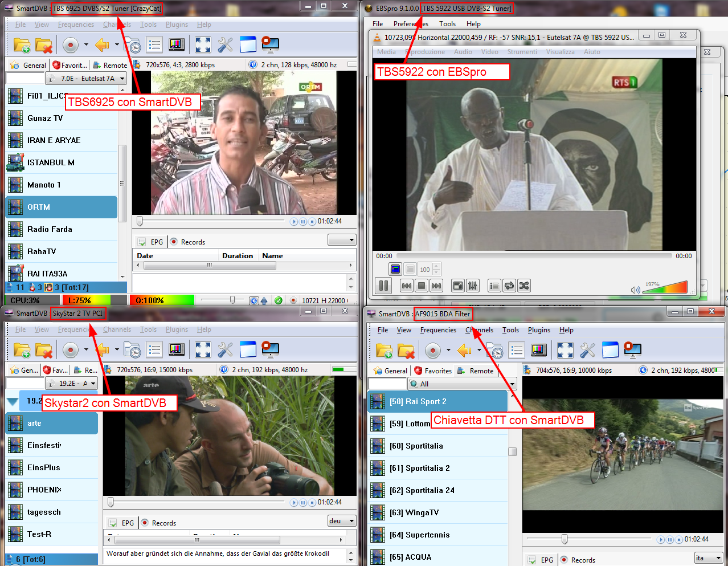Viewport: 728px width, 566px height.
Task: Open extended settings equalizer icon in EBSpro player
Action: (x=473, y=286)
